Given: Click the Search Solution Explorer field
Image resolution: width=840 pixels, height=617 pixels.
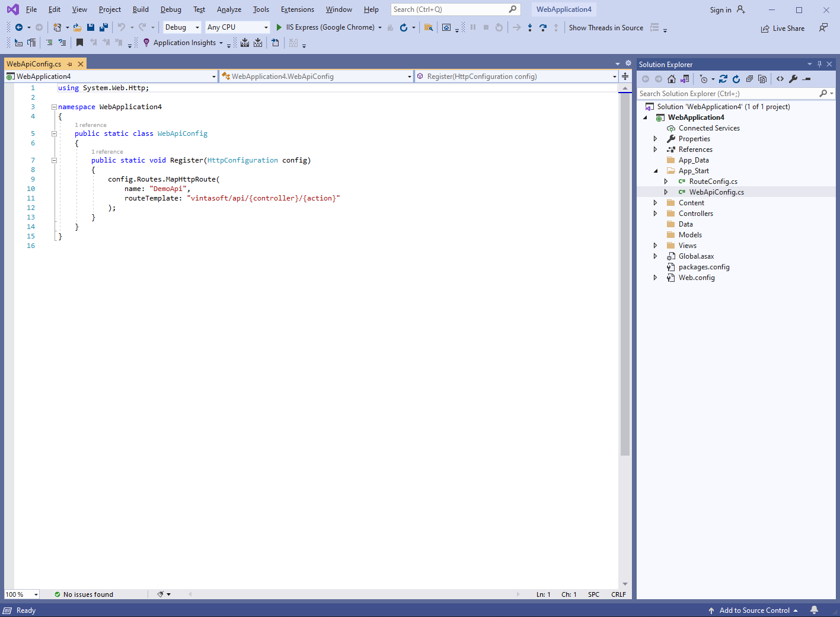Looking at the screenshot, I should click(728, 94).
